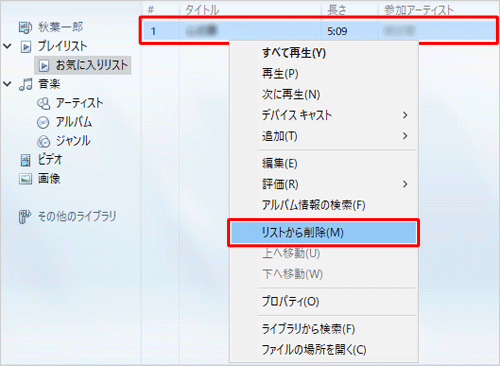Viewport: 500px width, 366px height.
Task: Collapse the 音楽 tree node
Action: tap(7, 84)
